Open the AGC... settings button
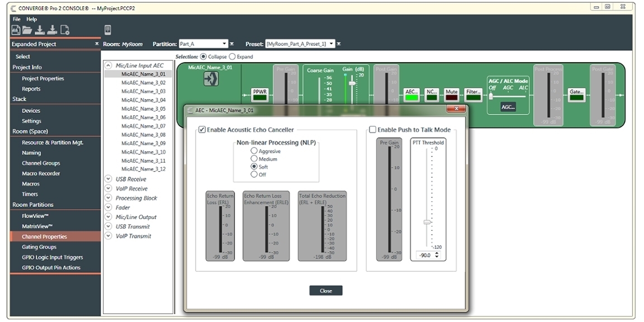644x322 pixels. pos(508,107)
